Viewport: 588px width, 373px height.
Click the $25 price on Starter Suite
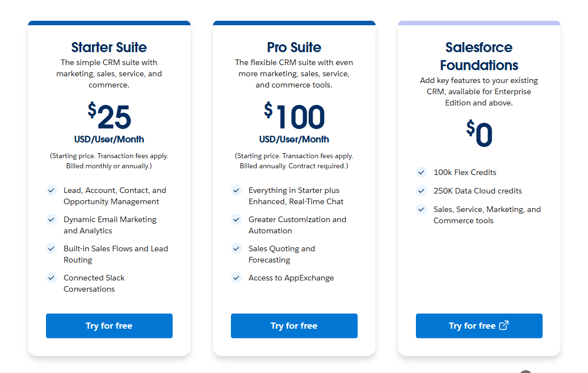point(109,117)
